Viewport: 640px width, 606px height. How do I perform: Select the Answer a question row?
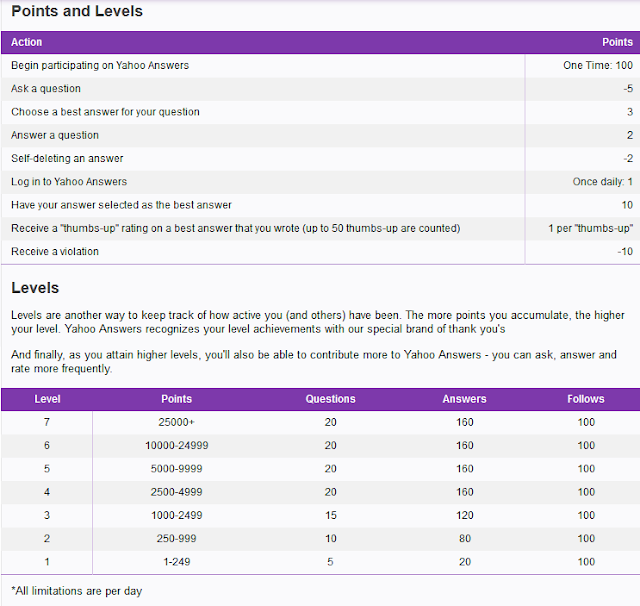coord(320,135)
